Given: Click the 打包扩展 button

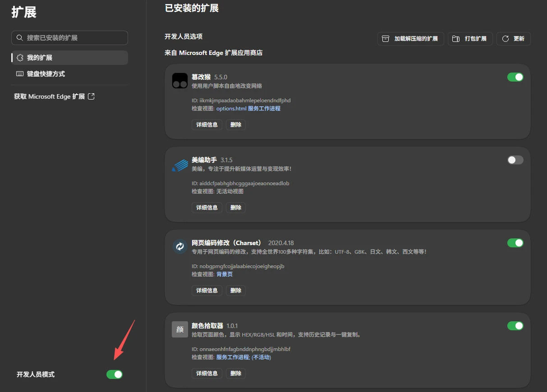Looking at the screenshot, I should 470,39.
